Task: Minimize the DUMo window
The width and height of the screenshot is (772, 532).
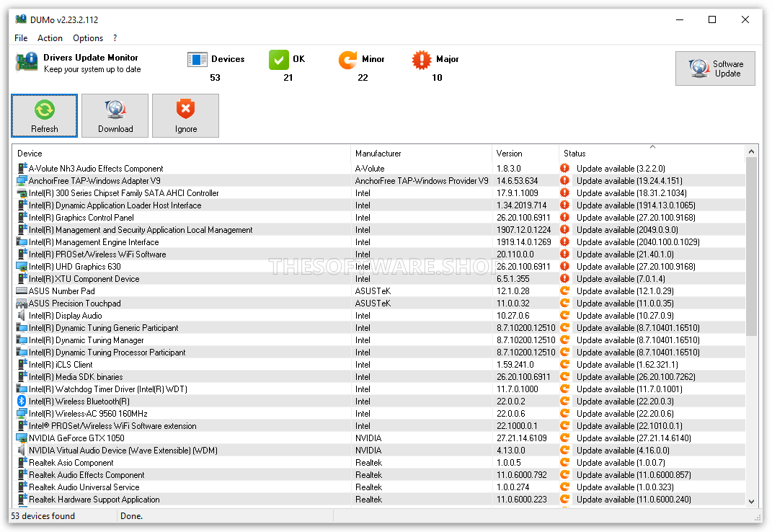Action: (680, 19)
